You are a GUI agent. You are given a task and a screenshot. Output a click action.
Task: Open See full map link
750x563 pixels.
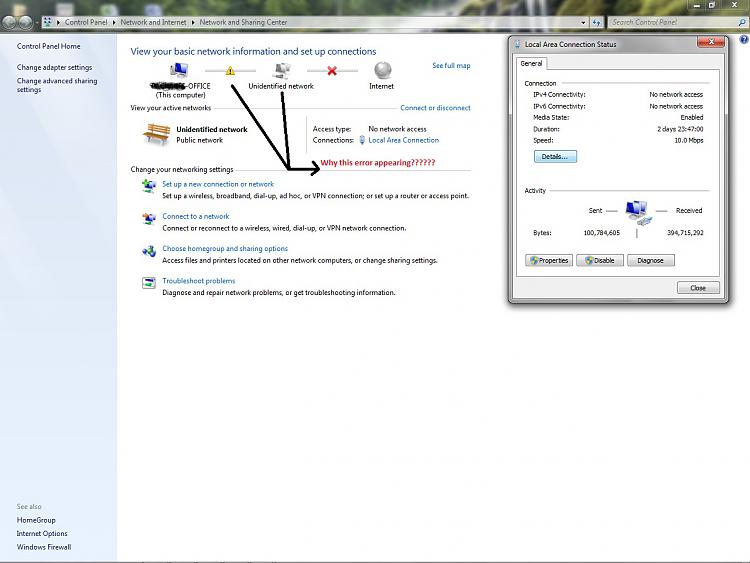point(451,66)
